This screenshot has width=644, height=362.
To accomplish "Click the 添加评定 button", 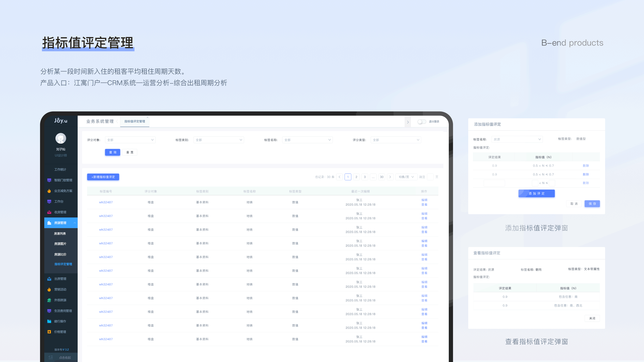I will 536,194.
